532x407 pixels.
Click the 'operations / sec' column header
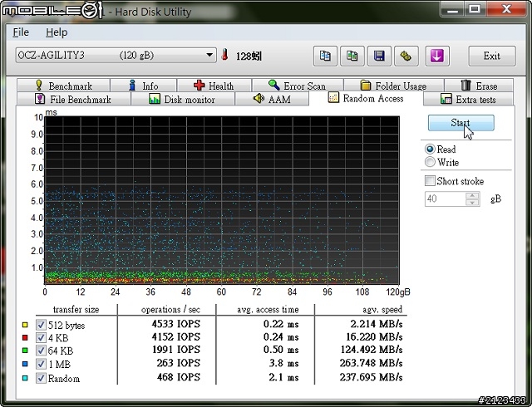coord(170,310)
